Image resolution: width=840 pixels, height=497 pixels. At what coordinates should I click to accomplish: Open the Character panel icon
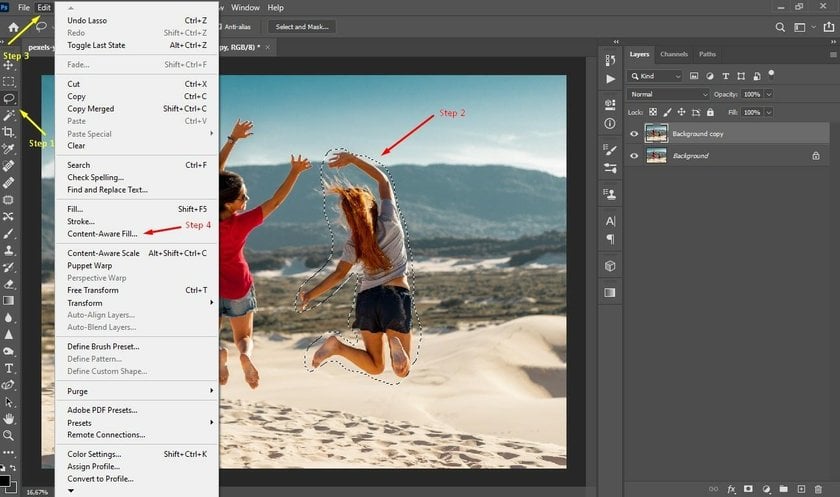pos(610,221)
